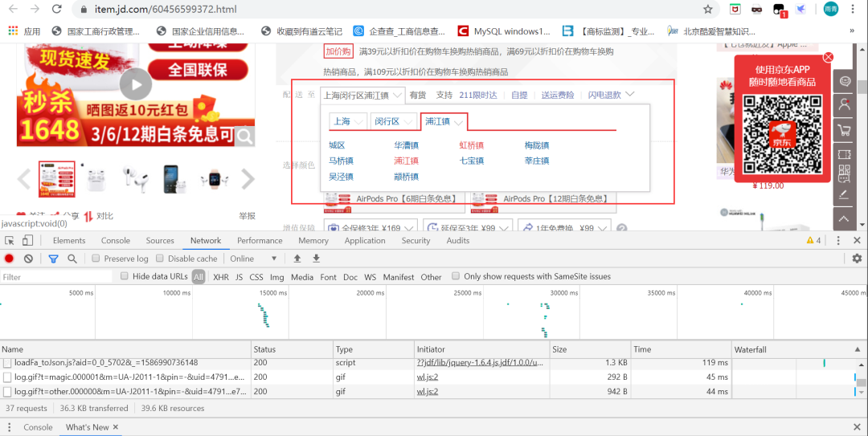The image size is (868, 436).
Task: Expand the 1年免费换 ¥99 dropdown
Action: pyautogui.click(x=565, y=228)
